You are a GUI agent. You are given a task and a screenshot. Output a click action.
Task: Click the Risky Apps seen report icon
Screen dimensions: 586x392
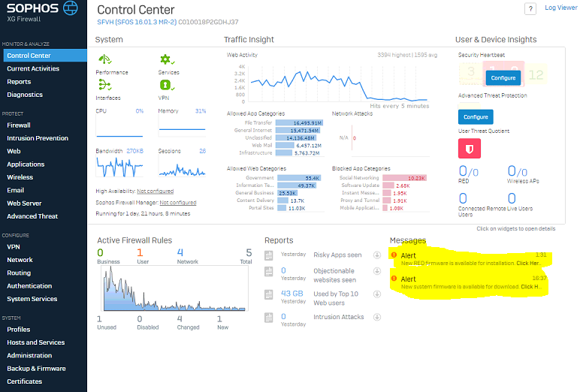click(x=269, y=255)
